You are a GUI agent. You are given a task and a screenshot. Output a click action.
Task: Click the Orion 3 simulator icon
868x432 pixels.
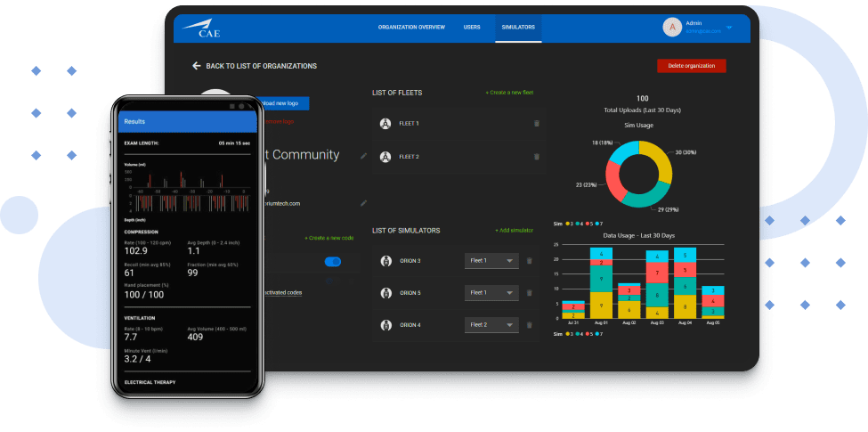386,261
